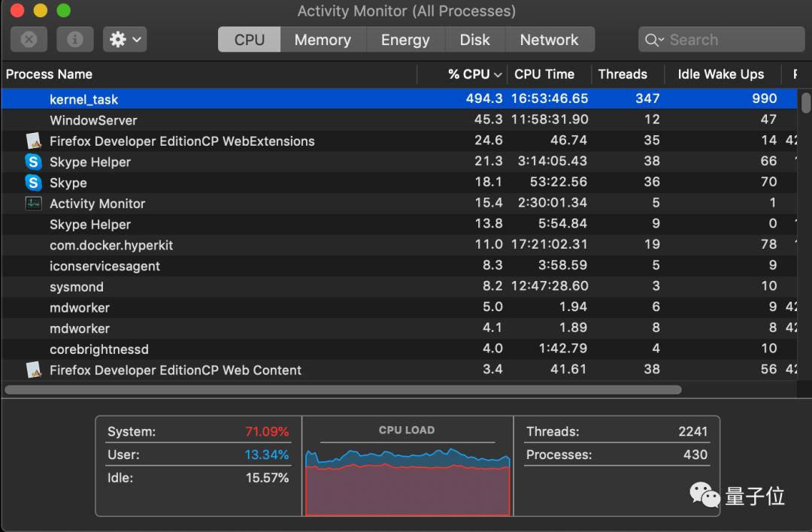Select the Network tab
812x532 pixels.
pyautogui.click(x=549, y=40)
